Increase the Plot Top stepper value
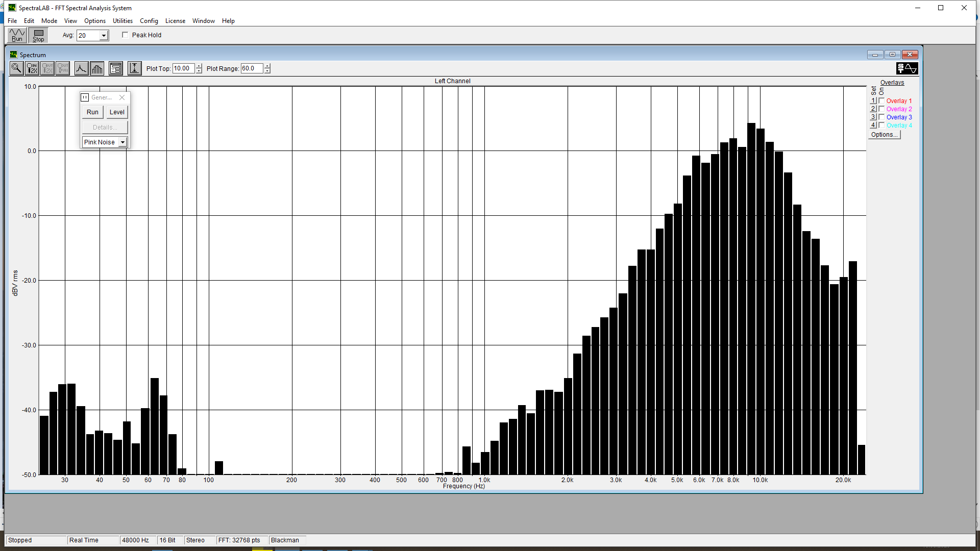The image size is (980, 551). tap(199, 66)
